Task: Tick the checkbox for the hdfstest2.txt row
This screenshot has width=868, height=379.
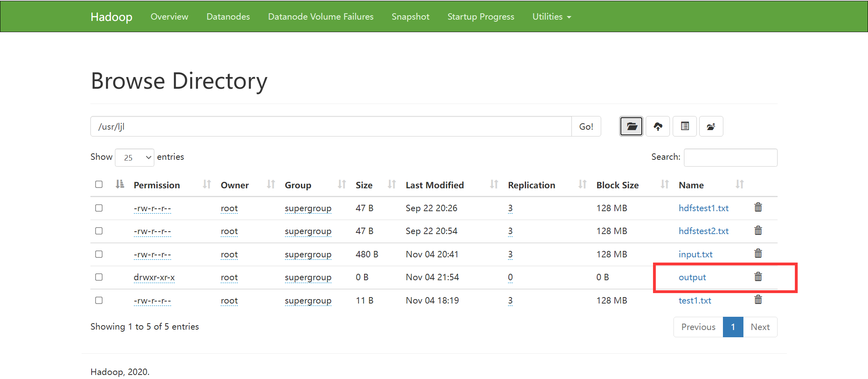Action: [x=99, y=231]
